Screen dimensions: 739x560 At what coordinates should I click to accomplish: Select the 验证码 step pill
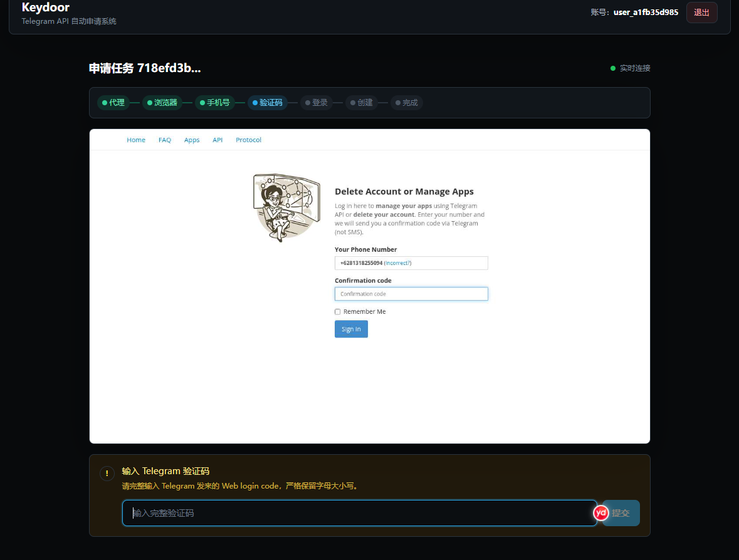[x=267, y=103]
